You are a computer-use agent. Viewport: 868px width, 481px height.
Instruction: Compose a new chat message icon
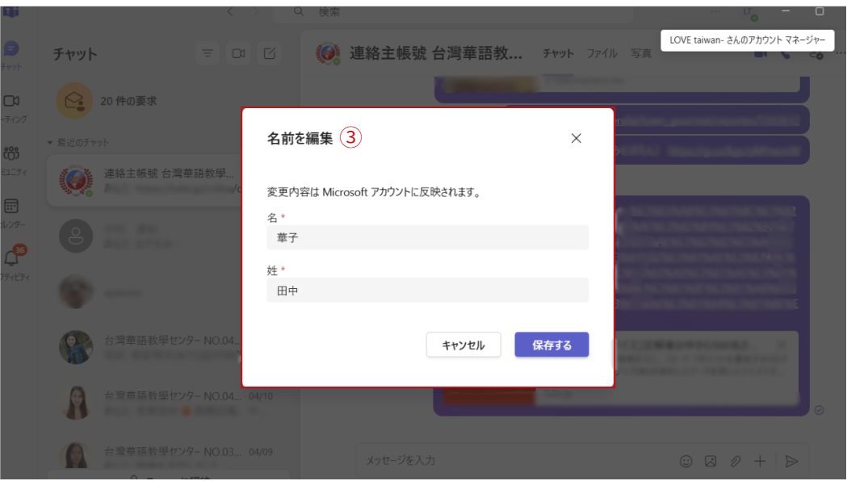pyautogui.click(x=270, y=53)
